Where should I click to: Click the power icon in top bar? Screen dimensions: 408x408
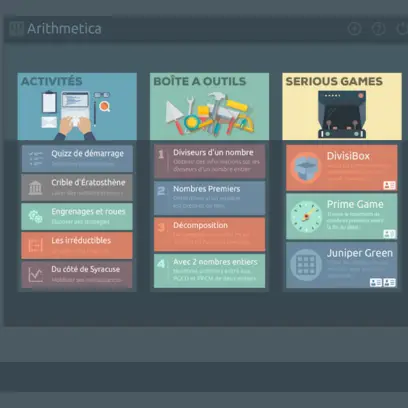pos(402,29)
